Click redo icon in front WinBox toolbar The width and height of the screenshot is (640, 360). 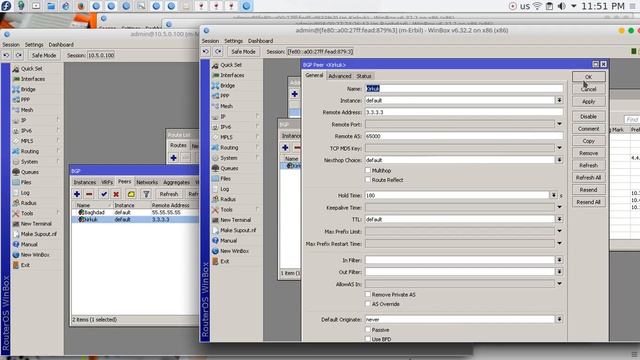tap(218, 51)
